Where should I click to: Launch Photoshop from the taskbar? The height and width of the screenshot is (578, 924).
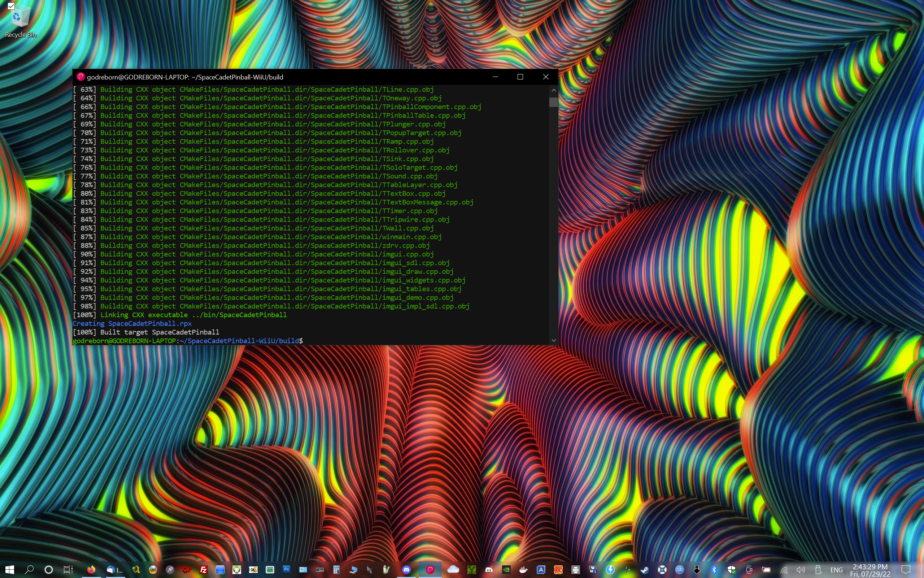pos(286,570)
